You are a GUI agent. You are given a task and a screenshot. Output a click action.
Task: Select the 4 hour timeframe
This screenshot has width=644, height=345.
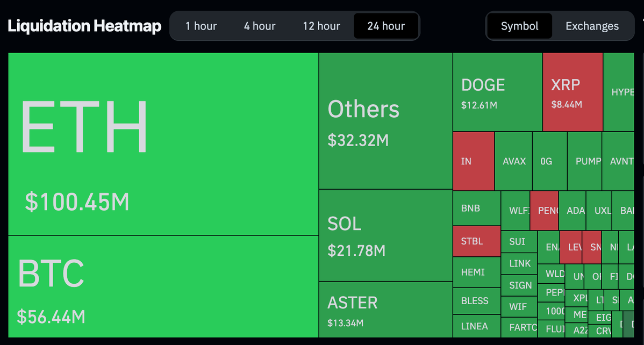(260, 26)
